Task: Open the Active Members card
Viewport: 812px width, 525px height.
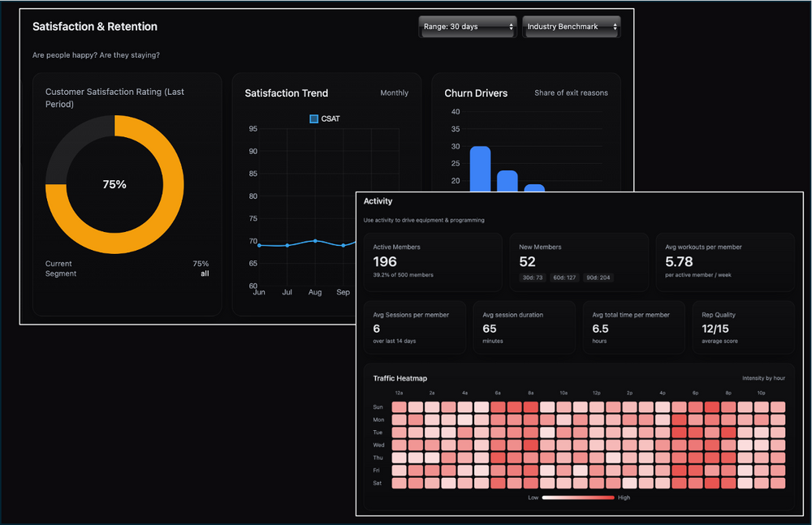Action: (432, 262)
